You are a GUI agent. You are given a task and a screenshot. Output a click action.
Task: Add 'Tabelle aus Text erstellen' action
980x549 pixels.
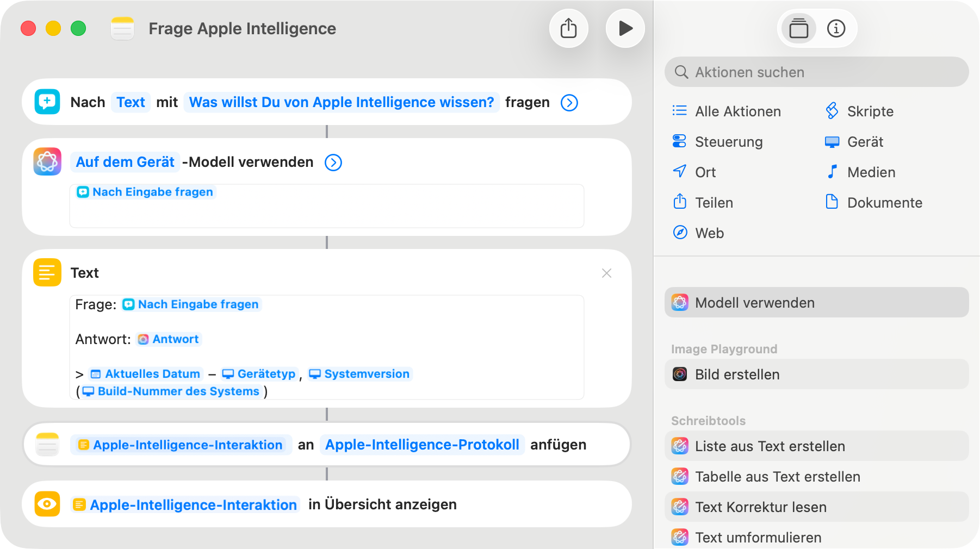(x=817, y=476)
